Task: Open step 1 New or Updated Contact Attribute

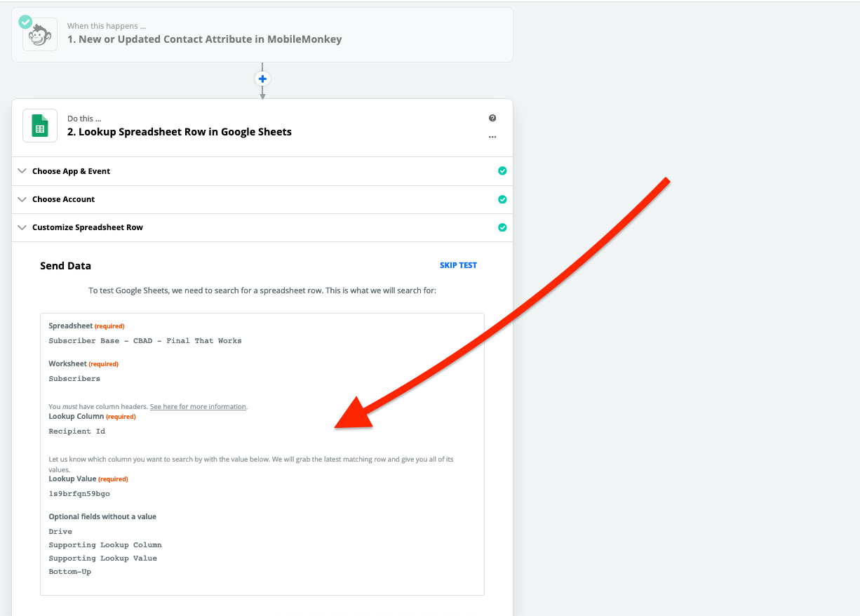Action: [262, 34]
